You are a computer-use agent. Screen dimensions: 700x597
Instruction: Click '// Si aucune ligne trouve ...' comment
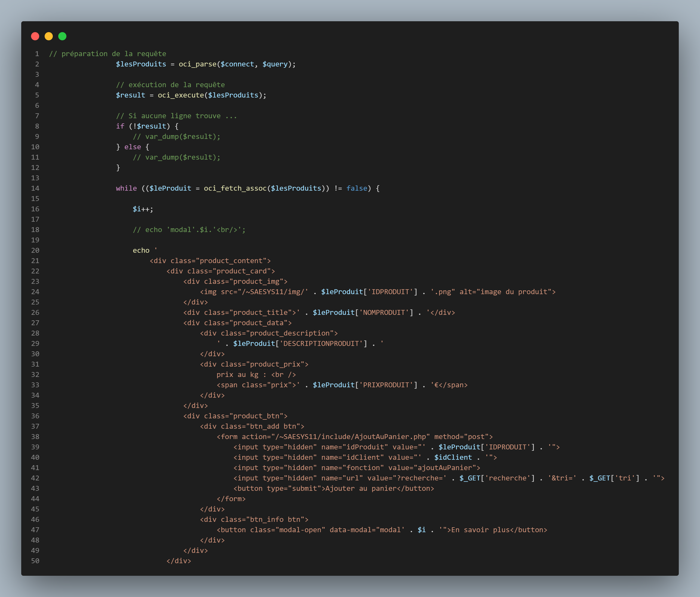(177, 116)
